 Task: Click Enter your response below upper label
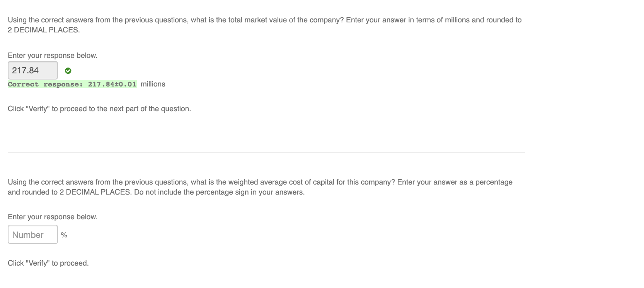pos(53,55)
